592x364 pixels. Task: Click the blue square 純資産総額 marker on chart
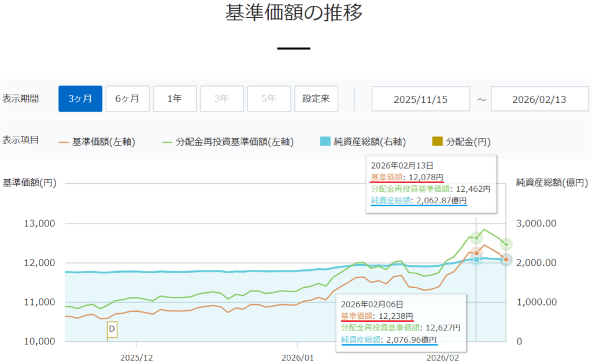[x=476, y=259]
